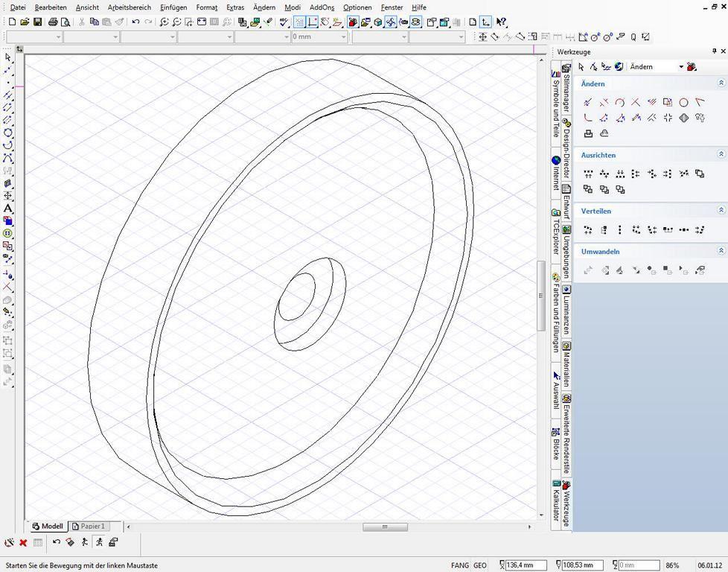The width and height of the screenshot is (728, 572).
Task: Click the context help arrow icon
Action: [x=501, y=22]
